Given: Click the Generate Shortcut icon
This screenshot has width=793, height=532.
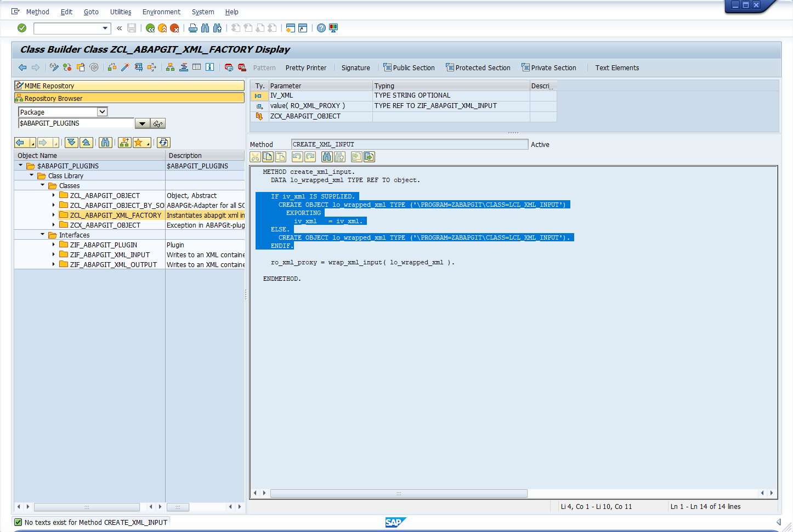Looking at the screenshot, I should (x=303, y=28).
